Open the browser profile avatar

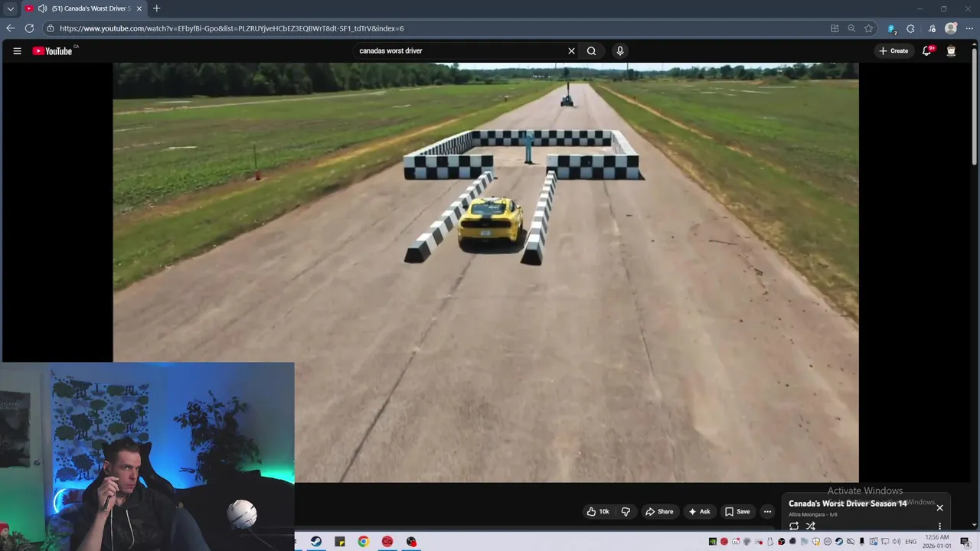pos(951,28)
